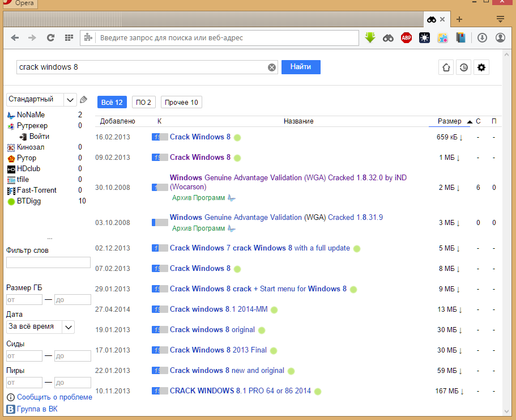Close the current tab with binoculars icon
This screenshot has width=516, height=420.
[442, 19]
